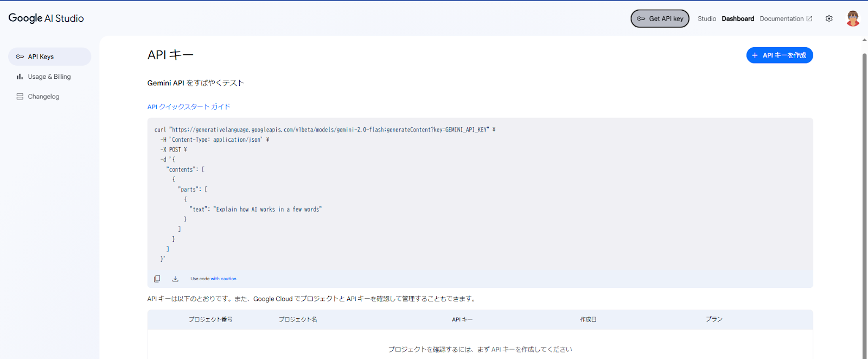Image resolution: width=868 pixels, height=359 pixels.
Task: Click the curl URL line in code
Action: (324, 130)
